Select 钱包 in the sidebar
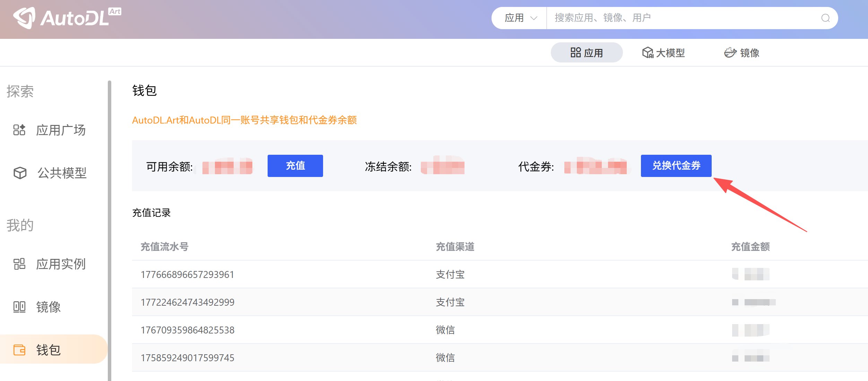Viewport: 868px width, 381px height. 54,349
